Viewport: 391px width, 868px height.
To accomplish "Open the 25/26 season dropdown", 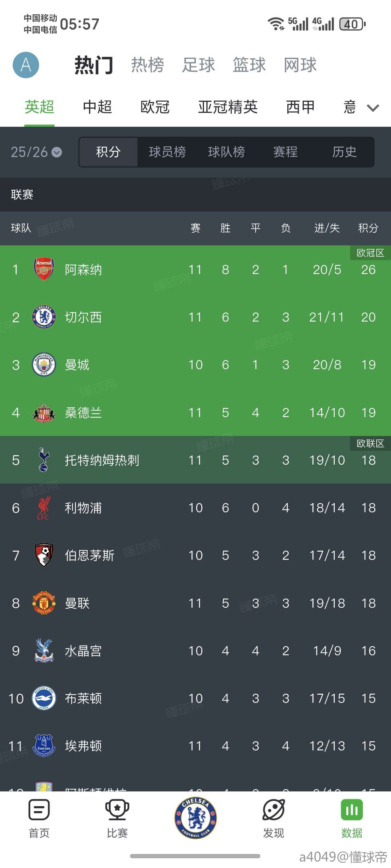I will (36, 152).
